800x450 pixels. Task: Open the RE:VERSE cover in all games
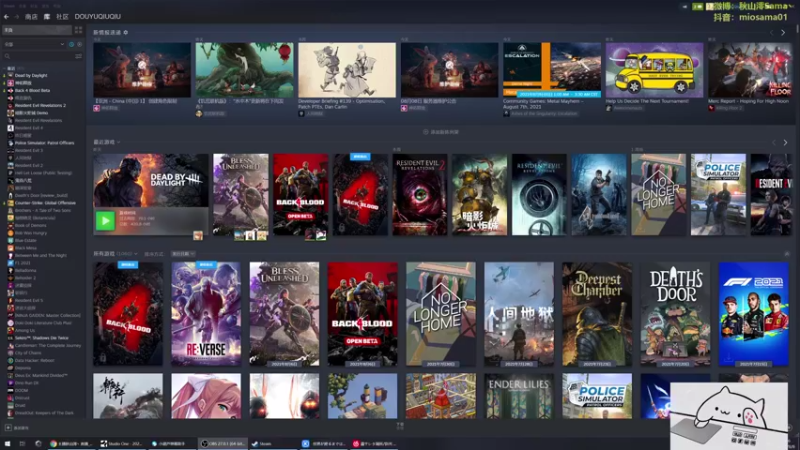pos(206,314)
